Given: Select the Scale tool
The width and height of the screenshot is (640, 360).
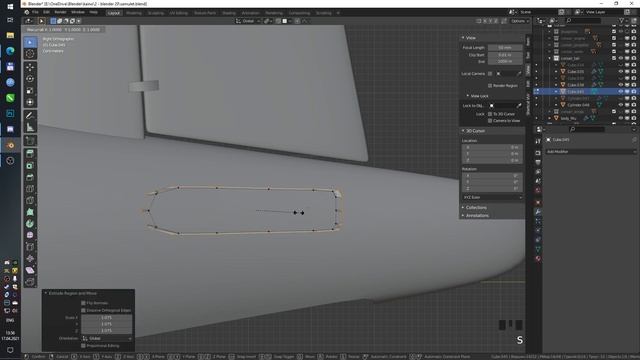Looking at the screenshot, I should [30, 90].
